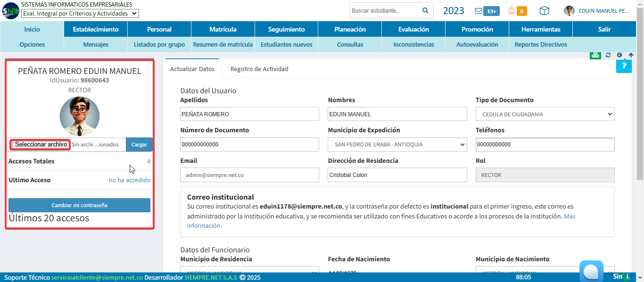Screen dimensions: 644x282
Task: Open the SIEMPRE.NET S.A.S developer link
Action: [x=211, y=277]
